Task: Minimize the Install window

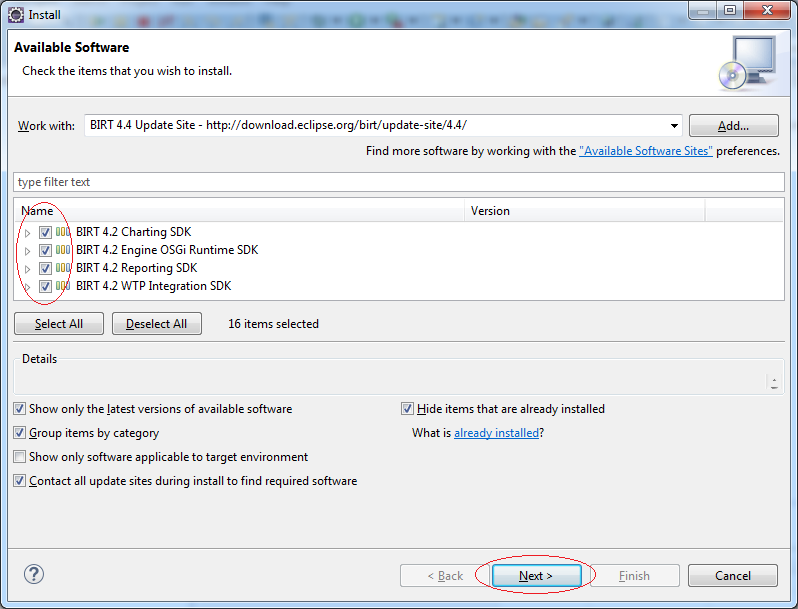Action: [x=703, y=10]
